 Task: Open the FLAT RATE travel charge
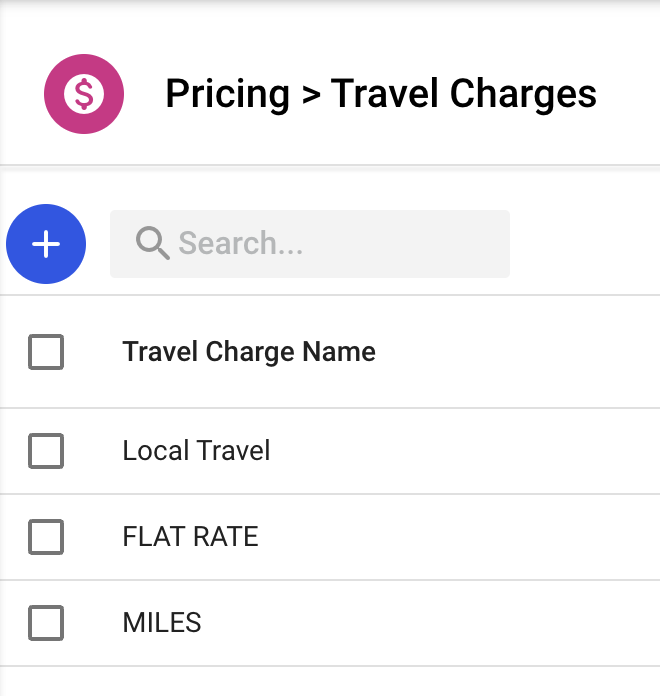tap(190, 537)
